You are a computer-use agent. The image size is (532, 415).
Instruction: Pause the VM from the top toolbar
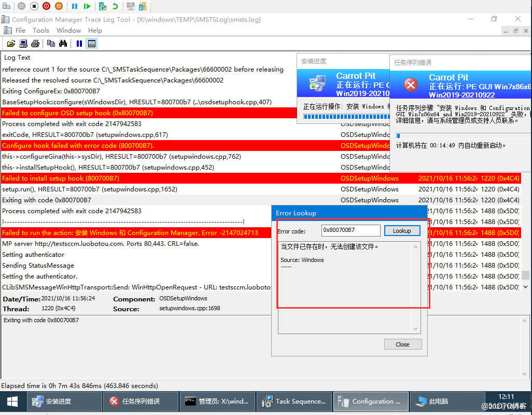pyautogui.click(x=75, y=6)
